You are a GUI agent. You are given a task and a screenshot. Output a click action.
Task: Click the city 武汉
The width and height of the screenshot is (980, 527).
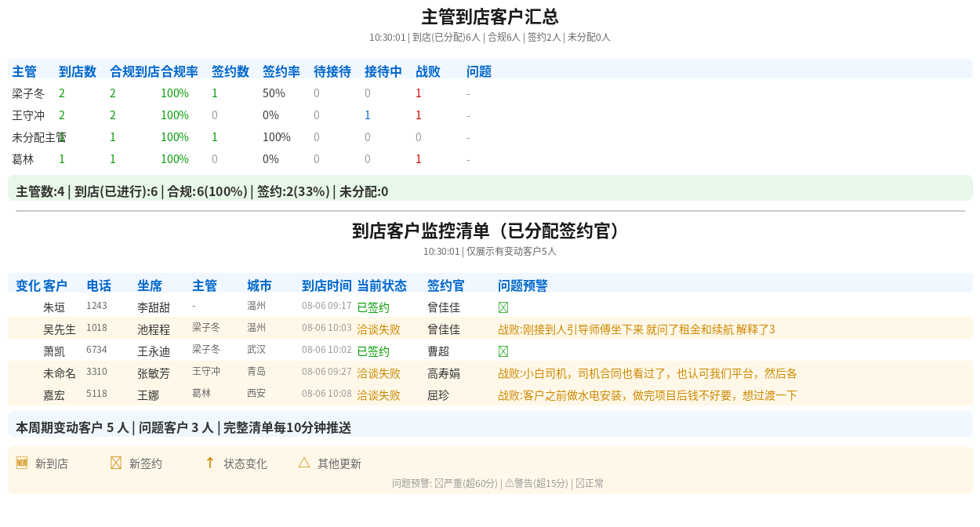pyautogui.click(x=256, y=349)
